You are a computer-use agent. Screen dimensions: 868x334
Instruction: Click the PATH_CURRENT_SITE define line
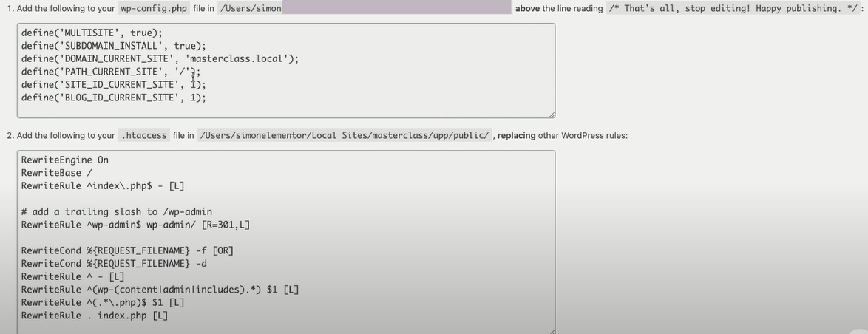tap(111, 72)
